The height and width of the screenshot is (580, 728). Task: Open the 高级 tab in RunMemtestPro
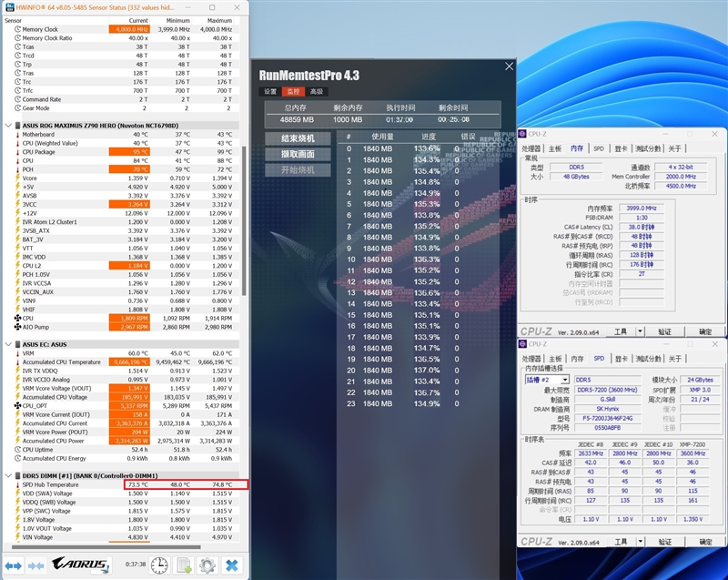coord(317,91)
